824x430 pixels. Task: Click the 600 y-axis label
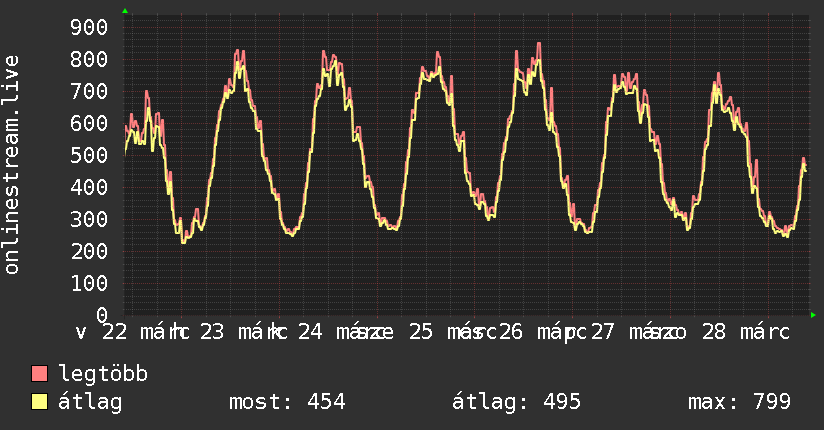coord(89,124)
